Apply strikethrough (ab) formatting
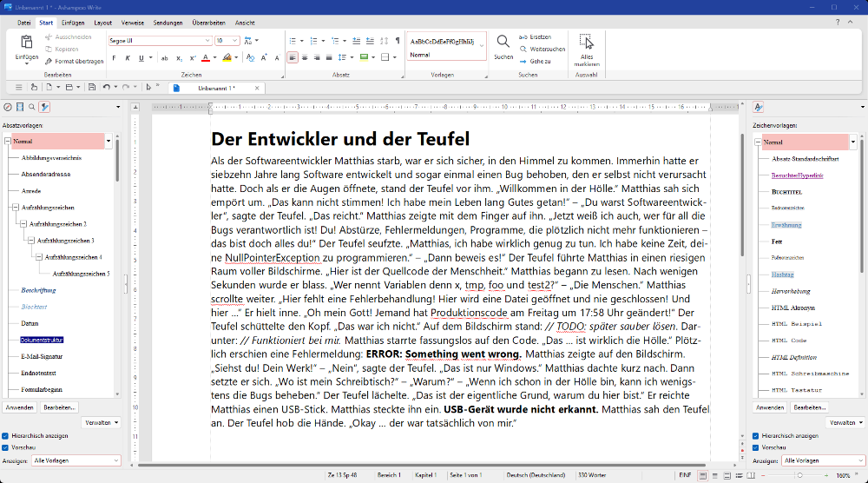Viewport: 868px width, 483px height. click(x=164, y=57)
